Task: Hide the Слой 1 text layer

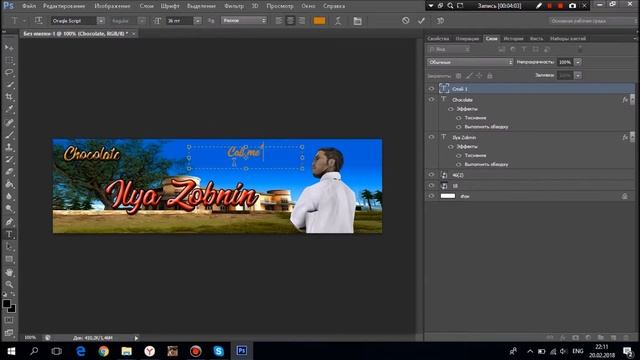Action: 431,89
